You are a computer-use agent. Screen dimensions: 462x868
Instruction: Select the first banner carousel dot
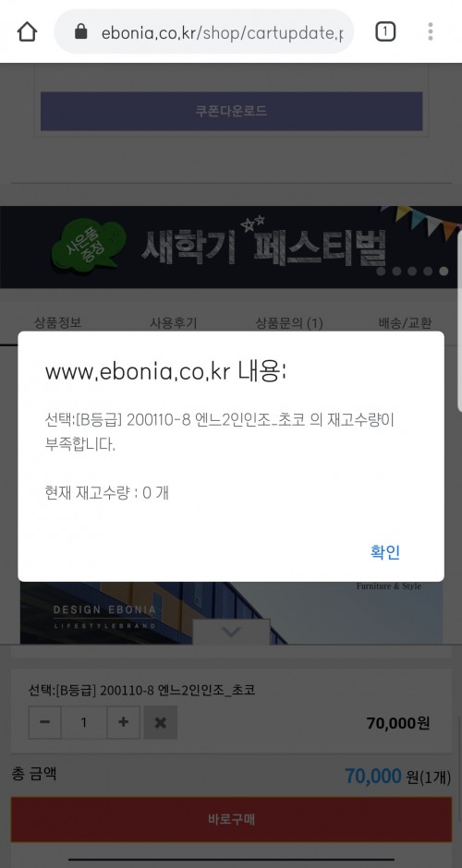coord(381,271)
